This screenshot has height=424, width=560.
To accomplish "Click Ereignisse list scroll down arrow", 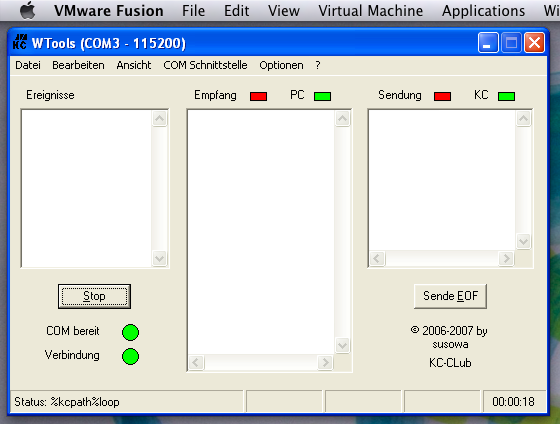I will pyautogui.click(x=159, y=258).
